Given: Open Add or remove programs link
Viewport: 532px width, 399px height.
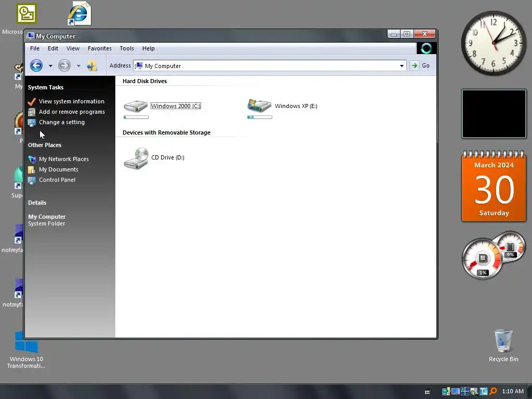Looking at the screenshot, I should [72, 112].
